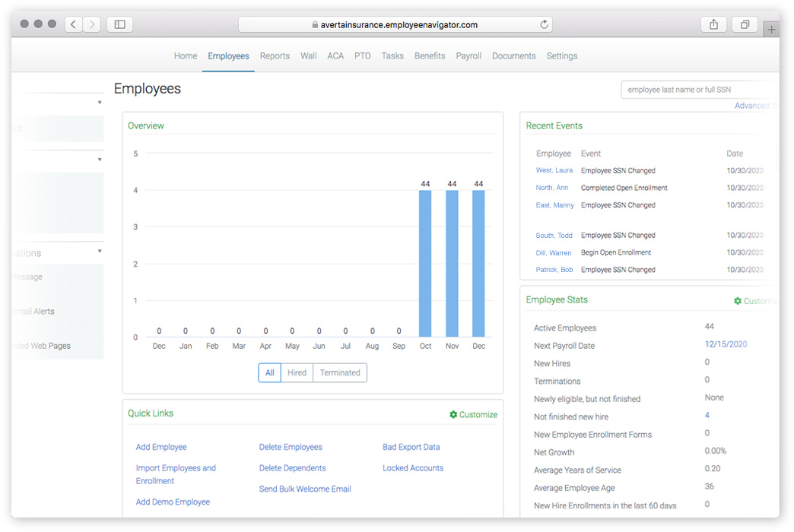Open a new tab with plus icon
The image size is (794, 532).
[x=770, y=30]
